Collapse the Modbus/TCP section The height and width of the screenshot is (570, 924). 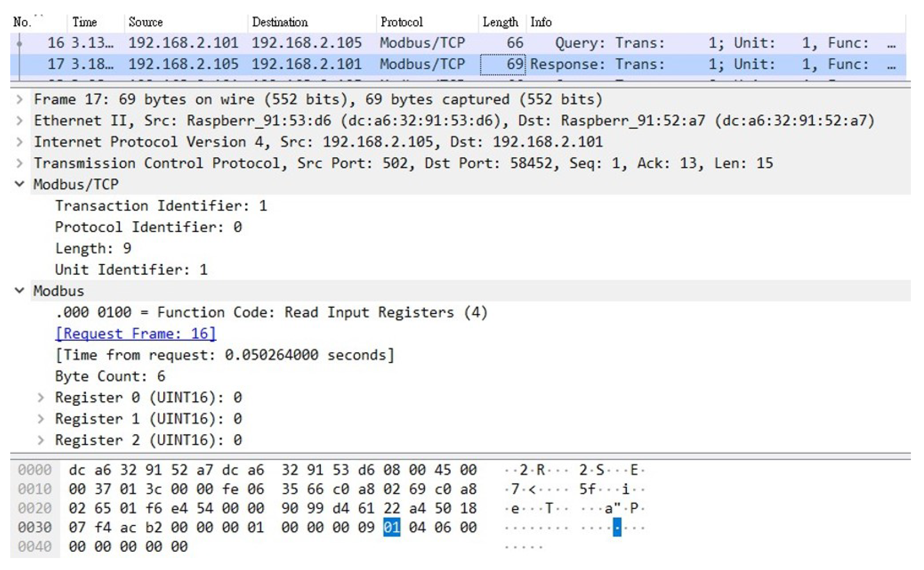20,184
